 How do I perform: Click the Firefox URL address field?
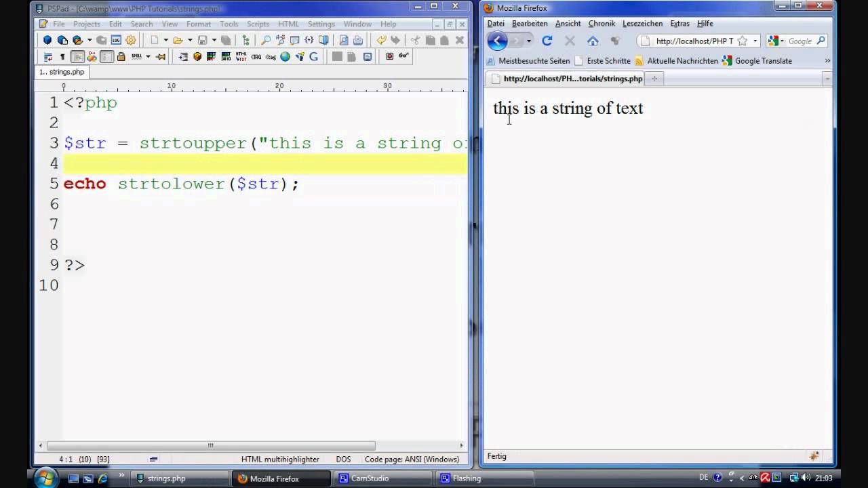[694, 41]
